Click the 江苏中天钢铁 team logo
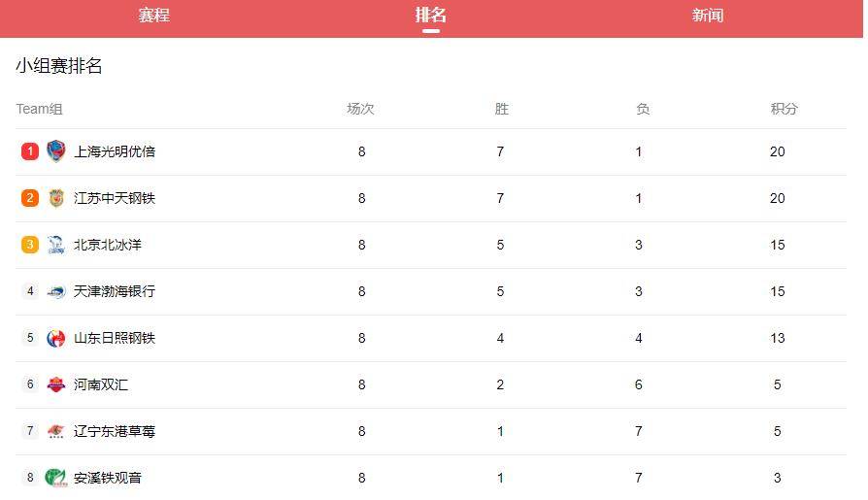This screenshot has width=868, height=500. 56,198
